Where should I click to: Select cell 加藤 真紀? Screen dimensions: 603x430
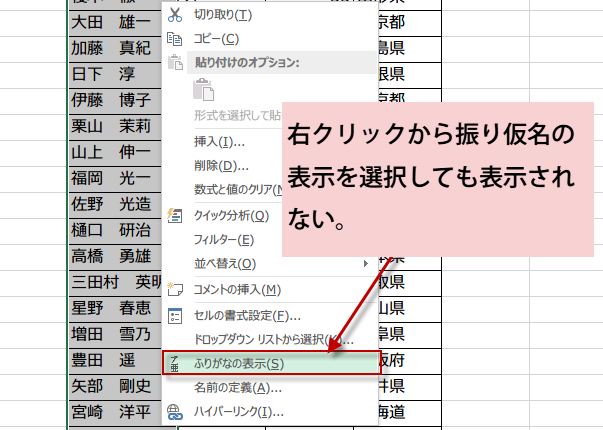115,49
